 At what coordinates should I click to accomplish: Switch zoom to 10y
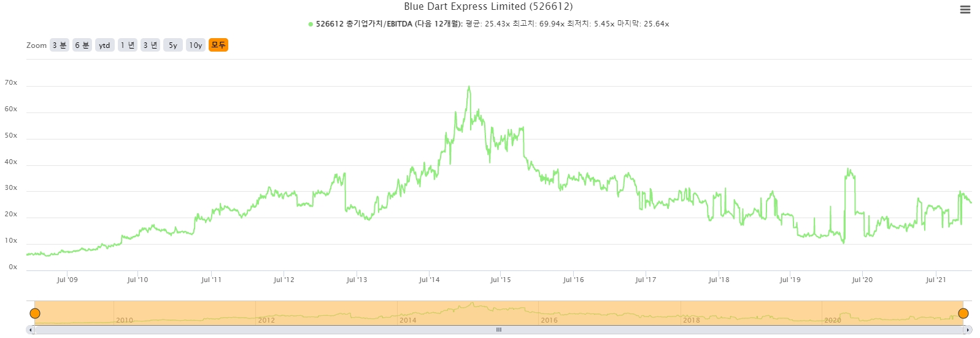click(196, 45)
